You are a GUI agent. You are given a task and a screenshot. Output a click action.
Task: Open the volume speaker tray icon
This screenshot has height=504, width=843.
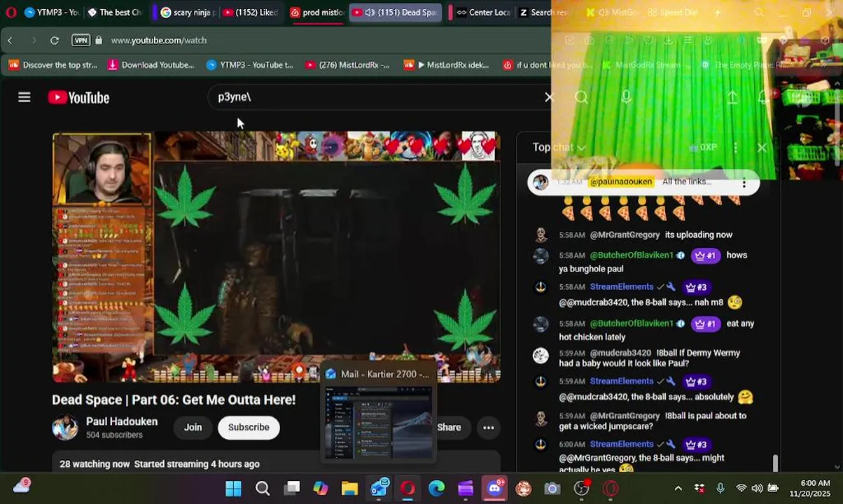click(x=757, y=489)
